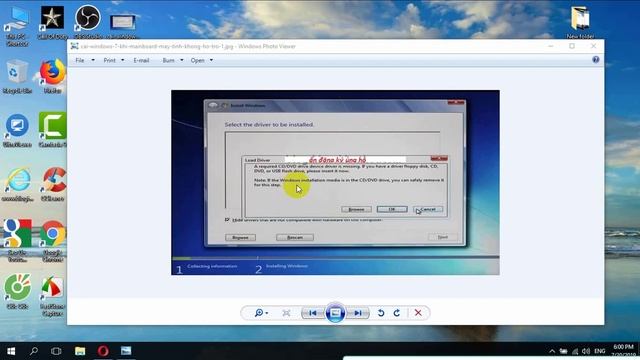Show hidden system tray icons
The height and width of the screenshot is (360, 640).
[x=552, y=351]
